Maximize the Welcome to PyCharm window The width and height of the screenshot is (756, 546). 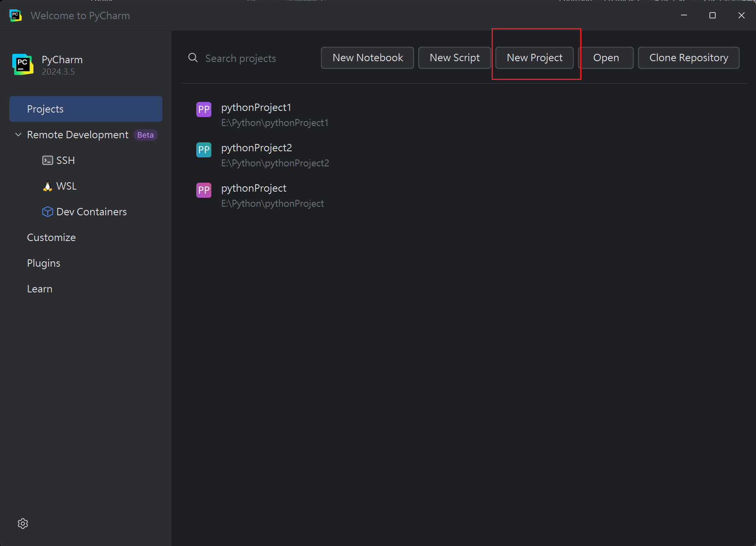pos(713,15)
